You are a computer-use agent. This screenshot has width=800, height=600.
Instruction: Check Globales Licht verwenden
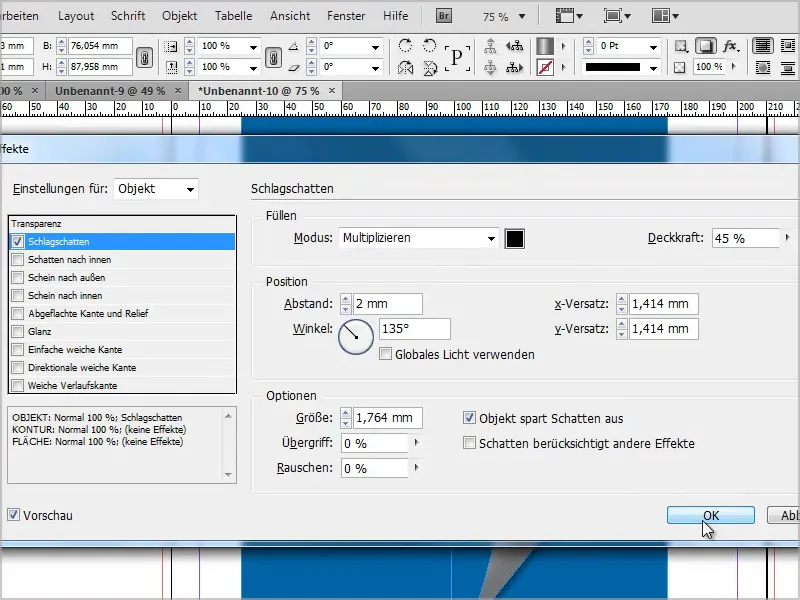tap(386, 354)
